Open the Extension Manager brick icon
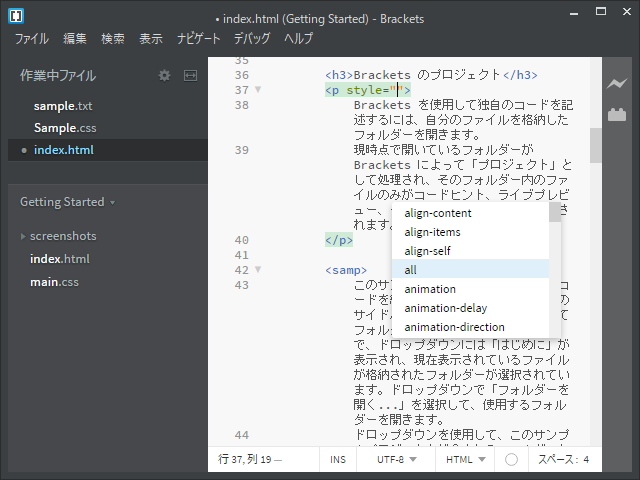This screenshot has height=480, width=640. point(617,115)
